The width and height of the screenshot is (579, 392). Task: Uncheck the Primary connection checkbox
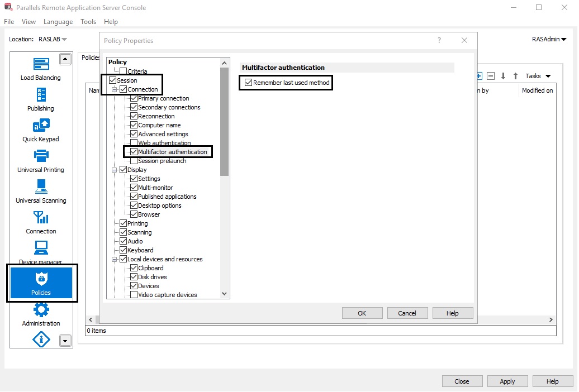click(134, 98)
